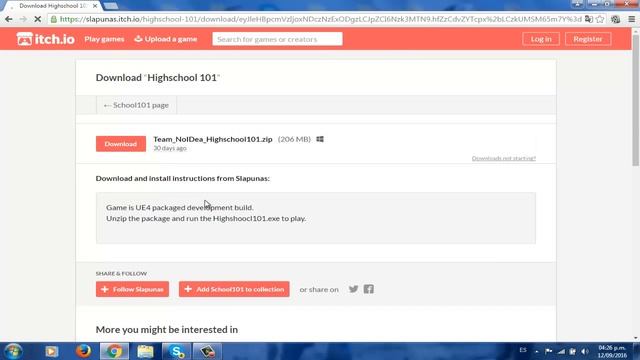The width and height of the screenshot is (640, 360).
Task: Show hidden system tray icons
Action: point(537,351)
